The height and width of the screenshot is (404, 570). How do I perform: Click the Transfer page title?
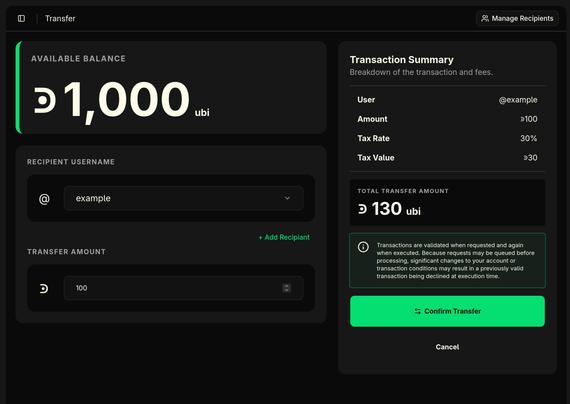coord(60,19)
